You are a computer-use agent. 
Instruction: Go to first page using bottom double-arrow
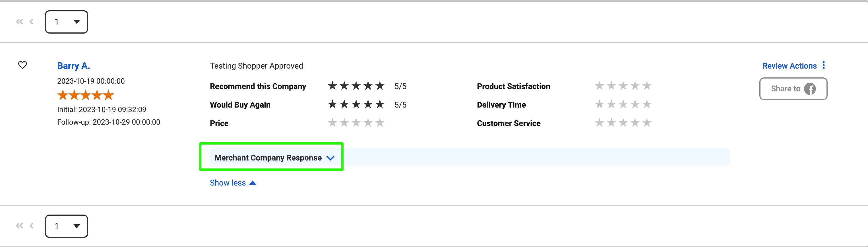point(19,226)
